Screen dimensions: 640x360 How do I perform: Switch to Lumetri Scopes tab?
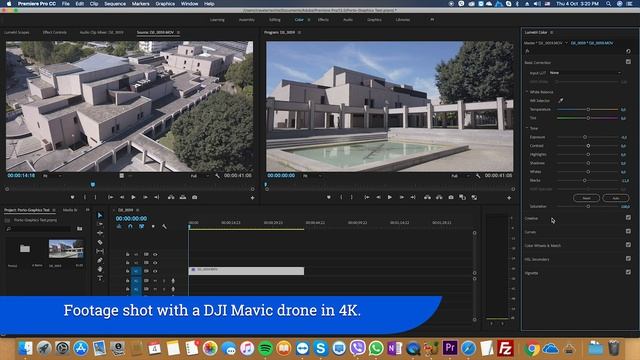pyautogui.click(x=17, y=32)
